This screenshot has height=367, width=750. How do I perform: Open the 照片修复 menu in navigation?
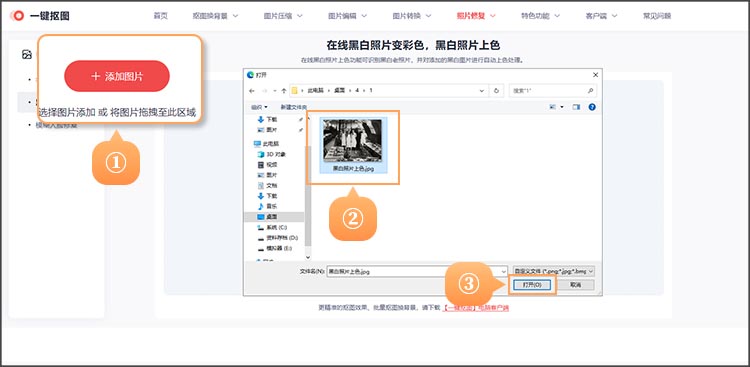click(476, 16)
